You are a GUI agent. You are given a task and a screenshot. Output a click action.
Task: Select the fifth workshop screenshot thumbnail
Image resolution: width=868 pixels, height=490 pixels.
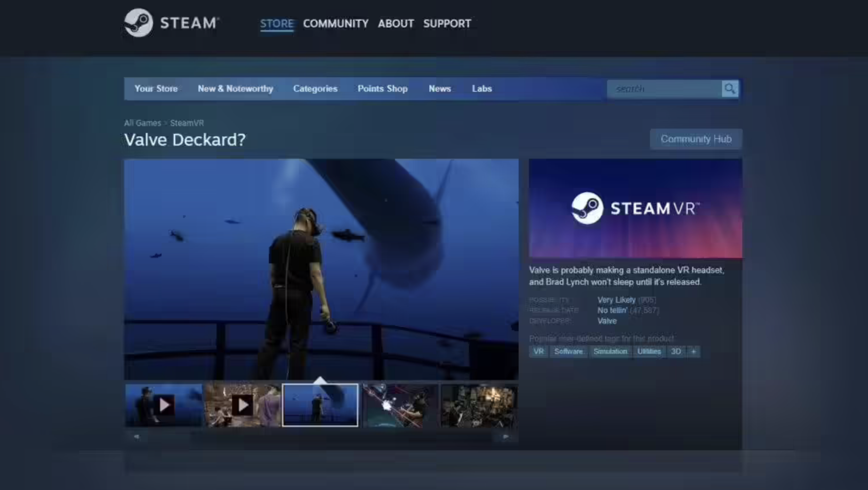[478, 405]
